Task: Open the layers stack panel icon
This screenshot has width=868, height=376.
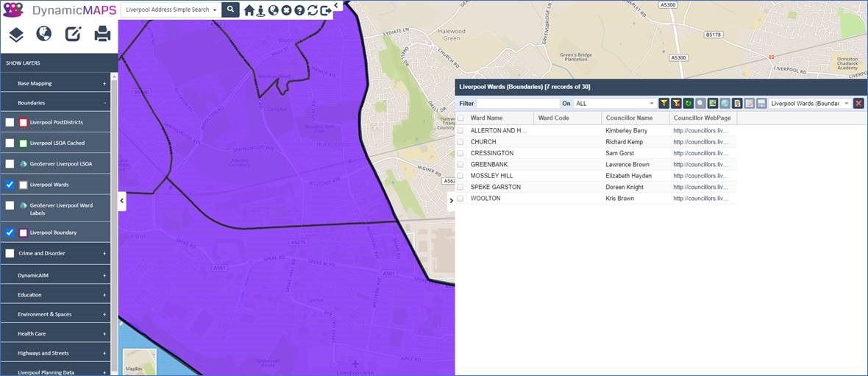Action: pos(16,35)
